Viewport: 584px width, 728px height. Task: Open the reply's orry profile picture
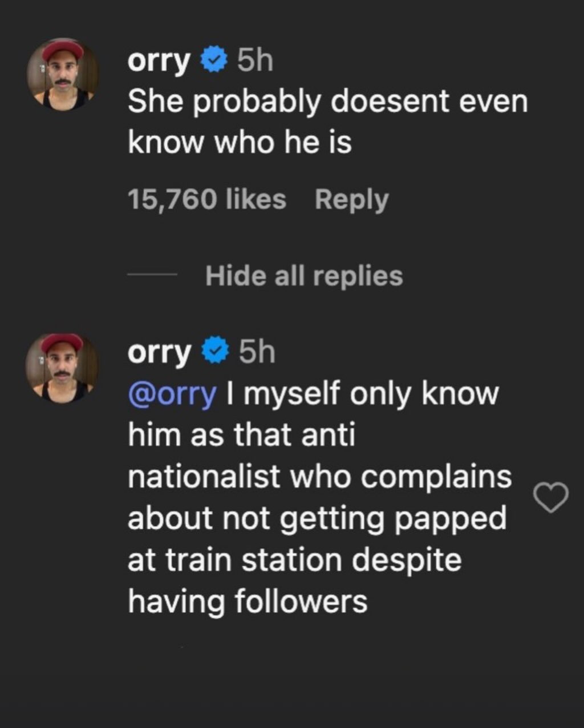[x=62, y=368]
